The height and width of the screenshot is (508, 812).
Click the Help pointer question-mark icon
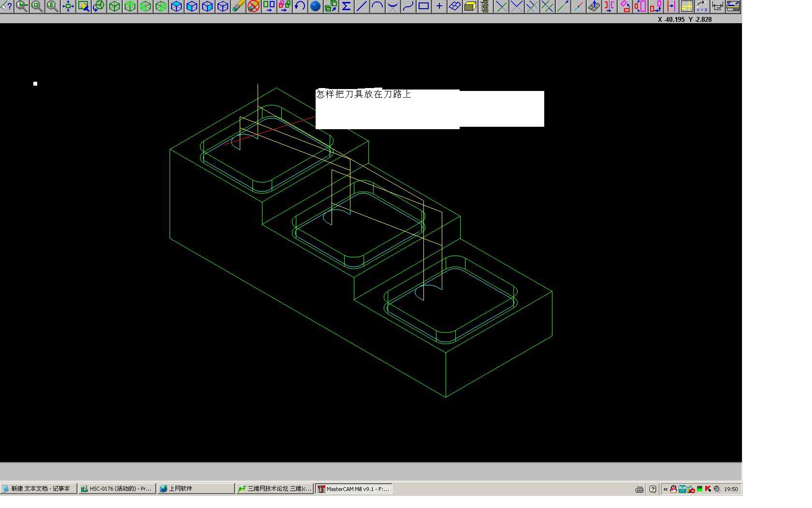pos(6,6)
